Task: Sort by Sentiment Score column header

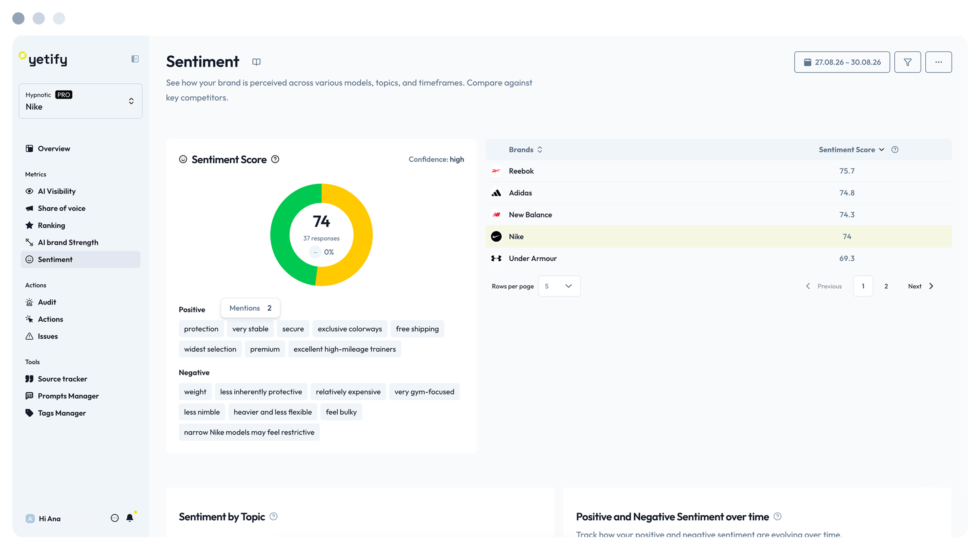Action: [x=851, y=150]
